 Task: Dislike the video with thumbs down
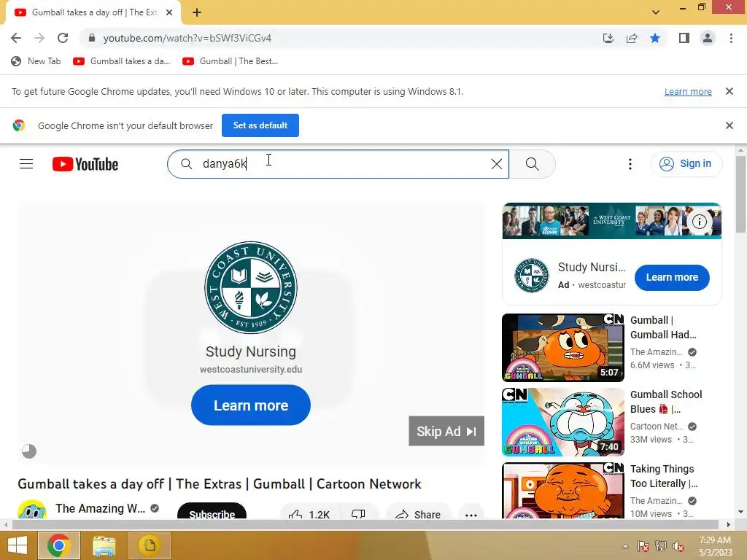click(x=358, y=513)
